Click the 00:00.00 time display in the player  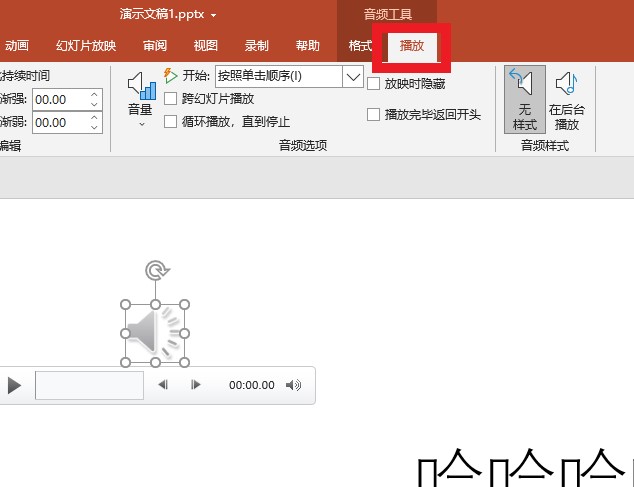pos(251,385)
